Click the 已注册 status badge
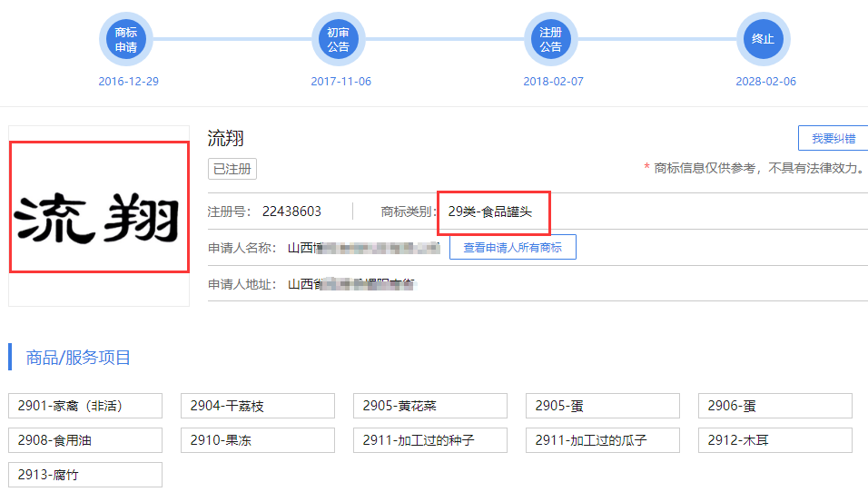The width and height of the screenshot is (868, 492). (232, 169)
